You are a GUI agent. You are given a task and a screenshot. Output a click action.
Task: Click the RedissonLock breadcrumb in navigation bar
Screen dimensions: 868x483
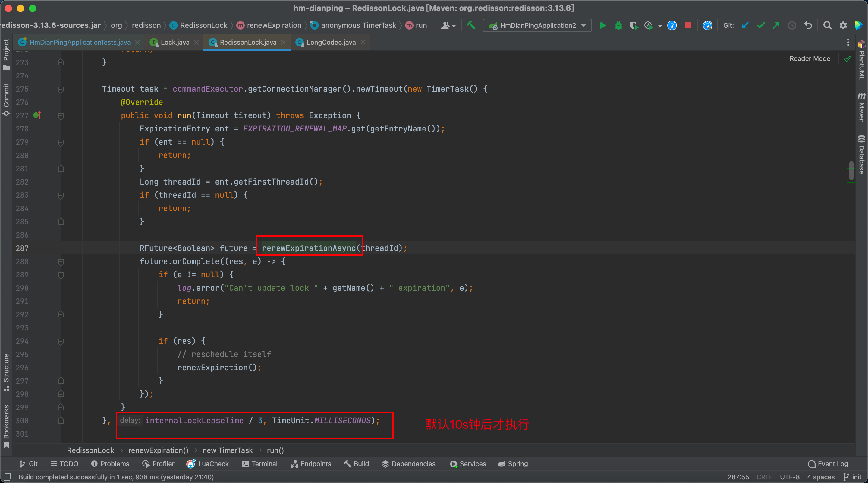pyautogui.click(x=199, y=25)
